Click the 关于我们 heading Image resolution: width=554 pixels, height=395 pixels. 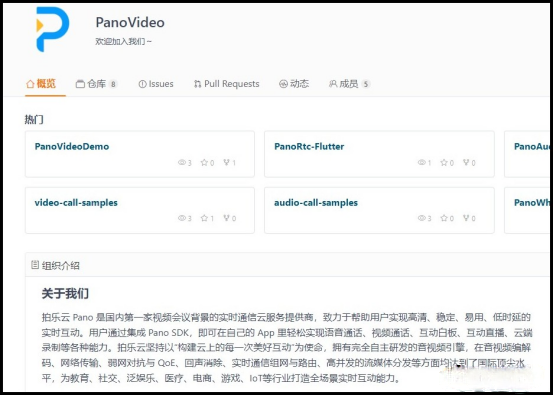click(x=65, y=293)
